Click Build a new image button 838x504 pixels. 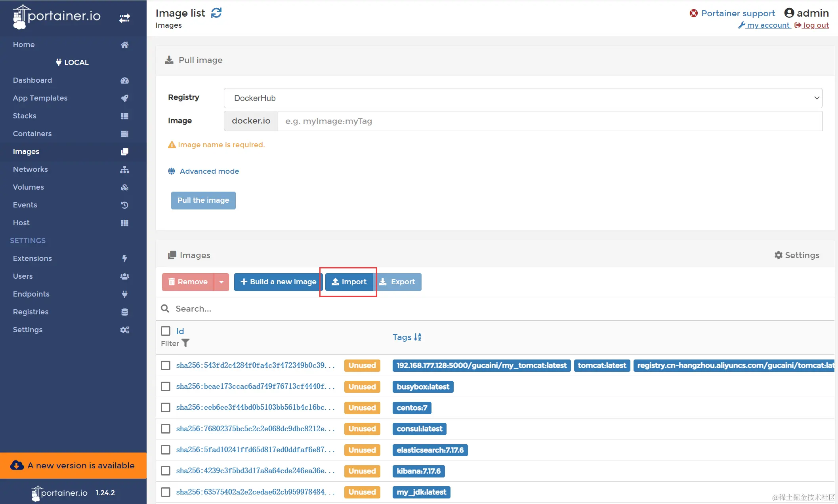pos(278,282)
